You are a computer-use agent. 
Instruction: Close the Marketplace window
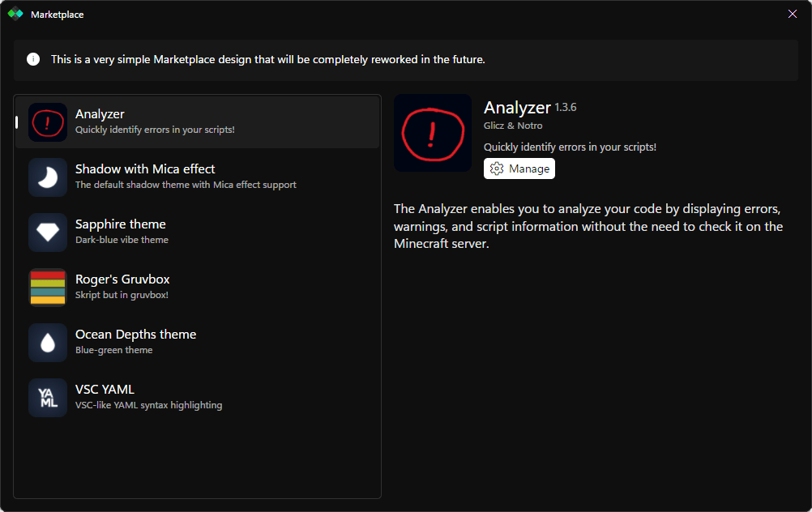coord(792,14)
